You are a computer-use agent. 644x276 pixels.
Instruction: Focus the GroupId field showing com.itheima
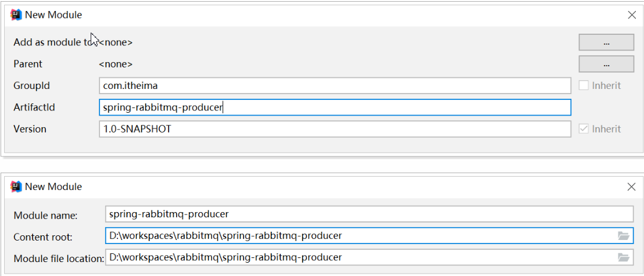(x=334, y=86)
